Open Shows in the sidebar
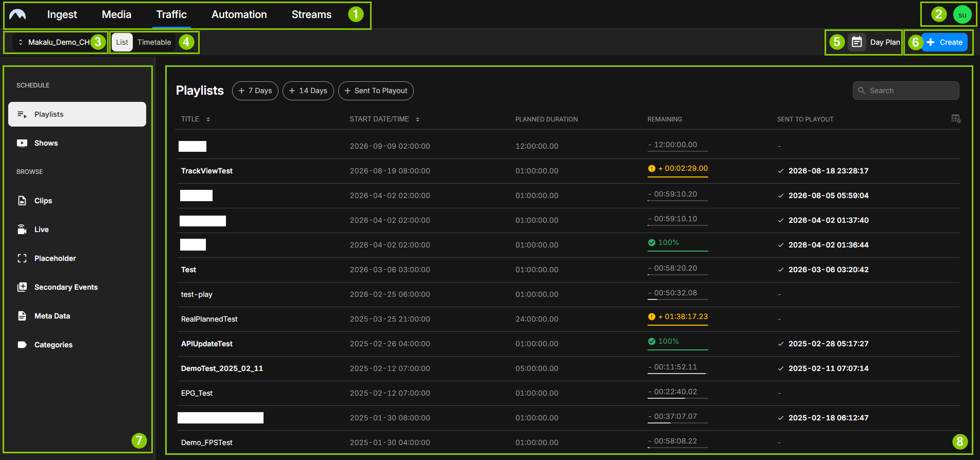Viewport: 980px width, 460px height. coord(77,143)
